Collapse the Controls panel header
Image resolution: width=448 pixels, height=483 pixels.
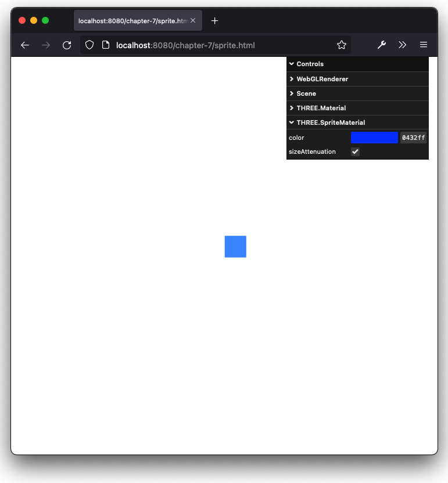[357, 64]
